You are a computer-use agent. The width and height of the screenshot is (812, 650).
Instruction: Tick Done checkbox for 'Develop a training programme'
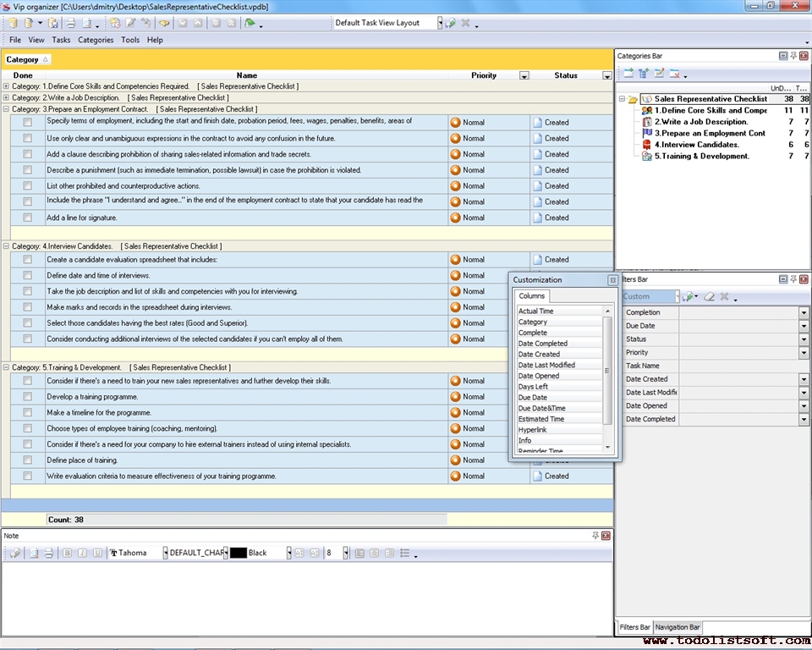click(x=28, y=396)
